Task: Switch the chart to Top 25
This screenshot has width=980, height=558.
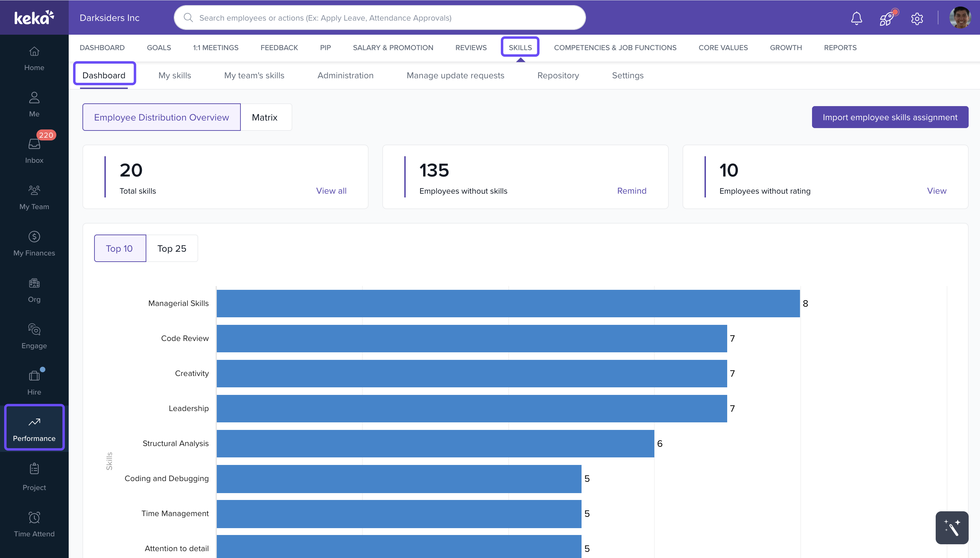Action: point(172,248)
